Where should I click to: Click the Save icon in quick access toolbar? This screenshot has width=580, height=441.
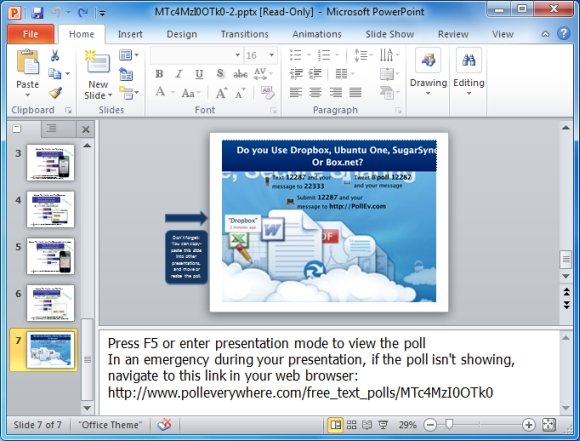[x=37, y=13]
